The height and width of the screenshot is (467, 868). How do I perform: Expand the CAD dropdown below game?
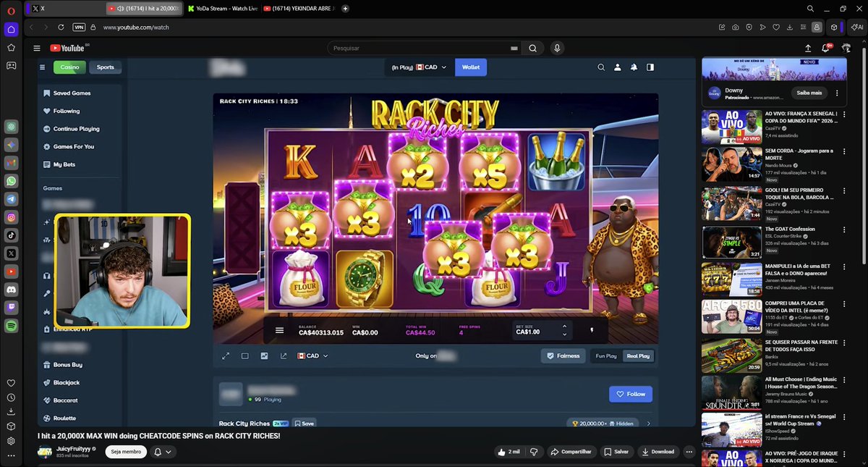point(312,356)
